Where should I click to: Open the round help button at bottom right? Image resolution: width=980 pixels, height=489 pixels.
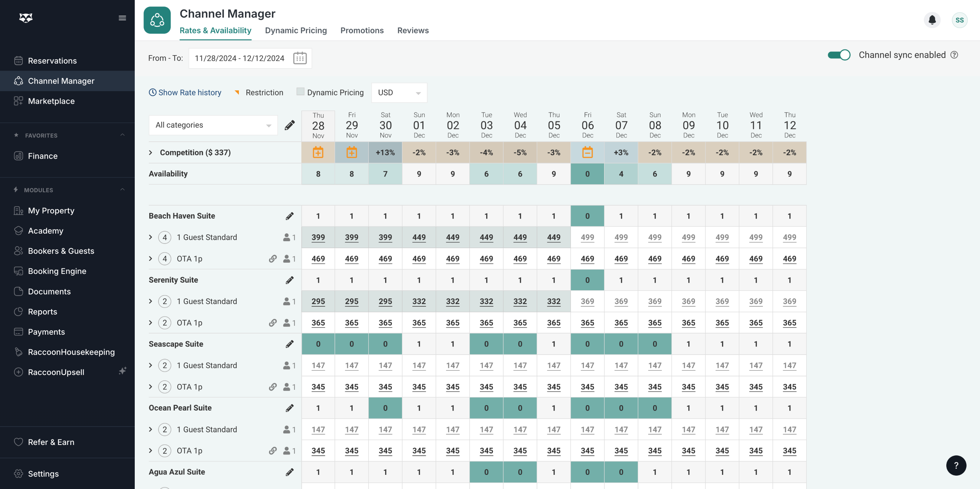click(956, 465)
